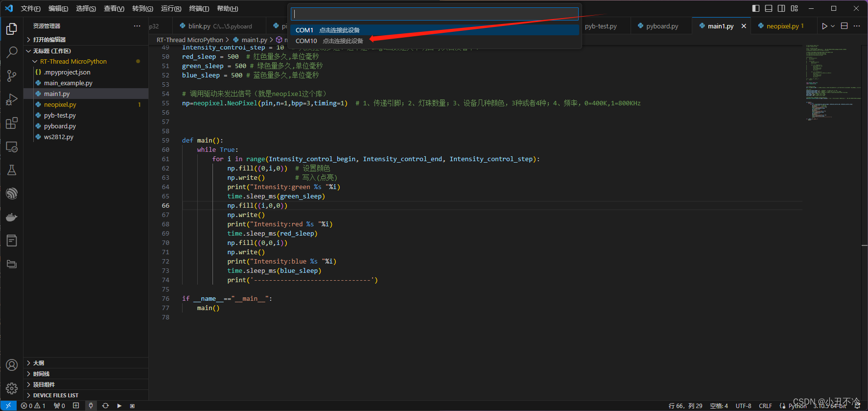The image size is (868, 411).
Task: Open main_example.py in the explorer
Action: coord(86,83)
